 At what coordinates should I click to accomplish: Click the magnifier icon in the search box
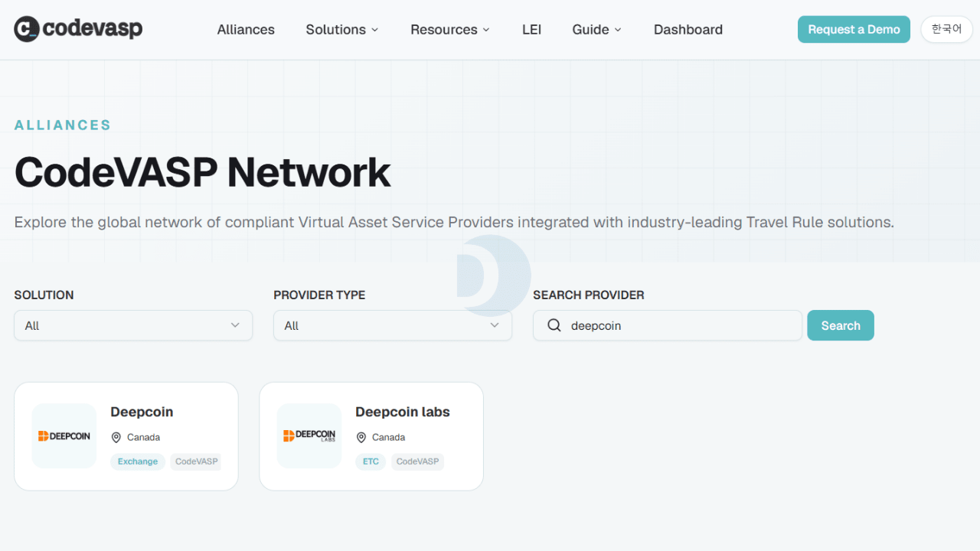coord(554,325)
